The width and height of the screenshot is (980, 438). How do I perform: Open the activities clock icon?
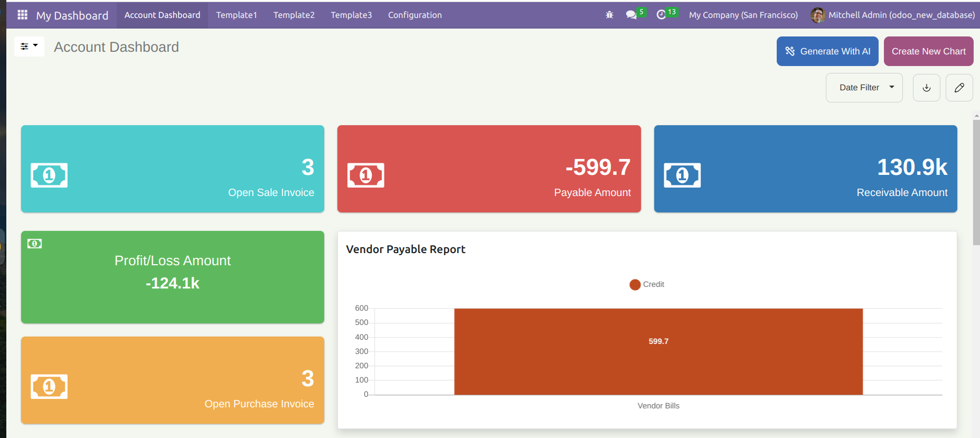[x=661, y=15]
